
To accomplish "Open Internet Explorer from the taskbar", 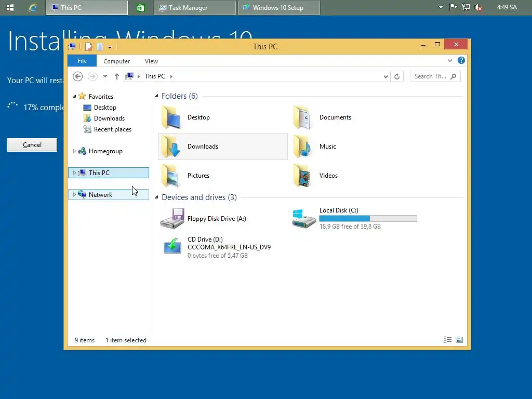I will [33, 7].
